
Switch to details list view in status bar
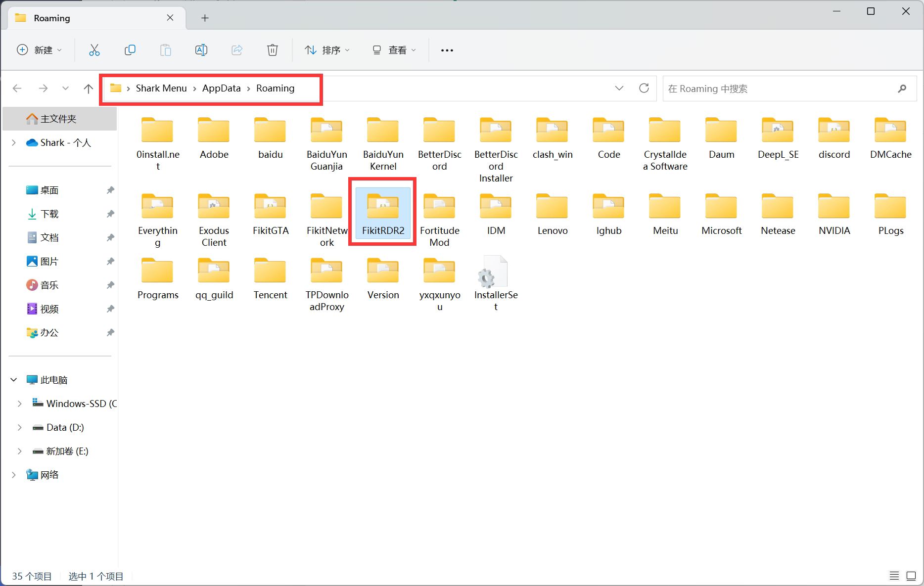point(894,576)
